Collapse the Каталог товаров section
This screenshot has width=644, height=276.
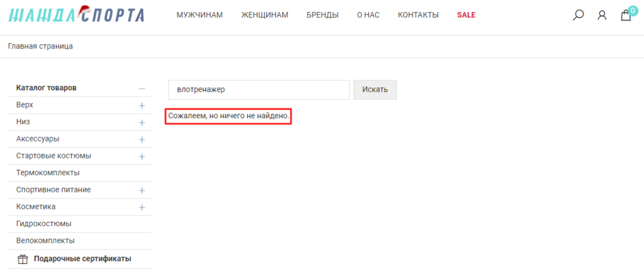tap(142, 89)
